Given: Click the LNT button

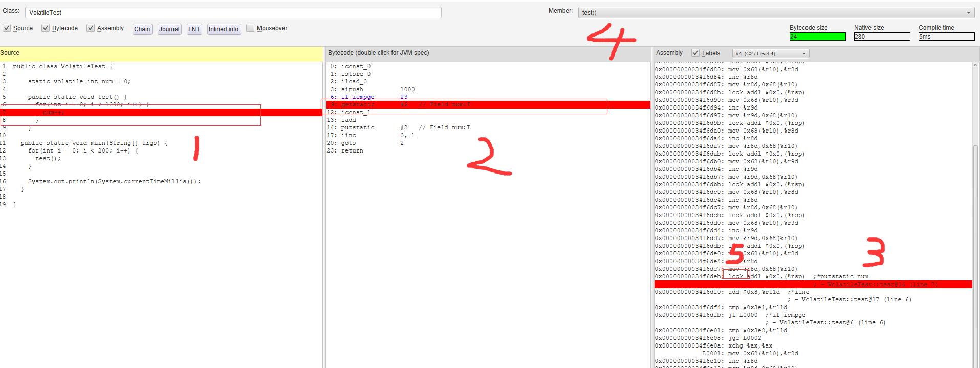Looking at the screenshot, I should click(194, 29).
